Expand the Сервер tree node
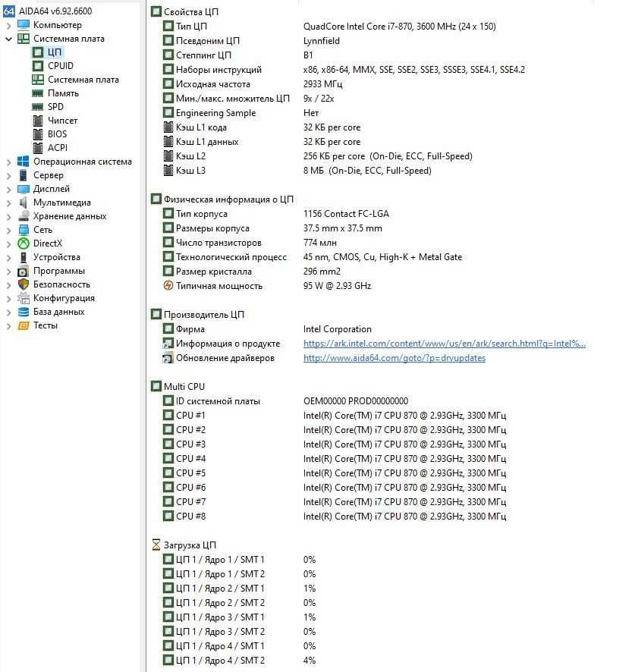Screen dimensions: 638x672 [8, 176]
